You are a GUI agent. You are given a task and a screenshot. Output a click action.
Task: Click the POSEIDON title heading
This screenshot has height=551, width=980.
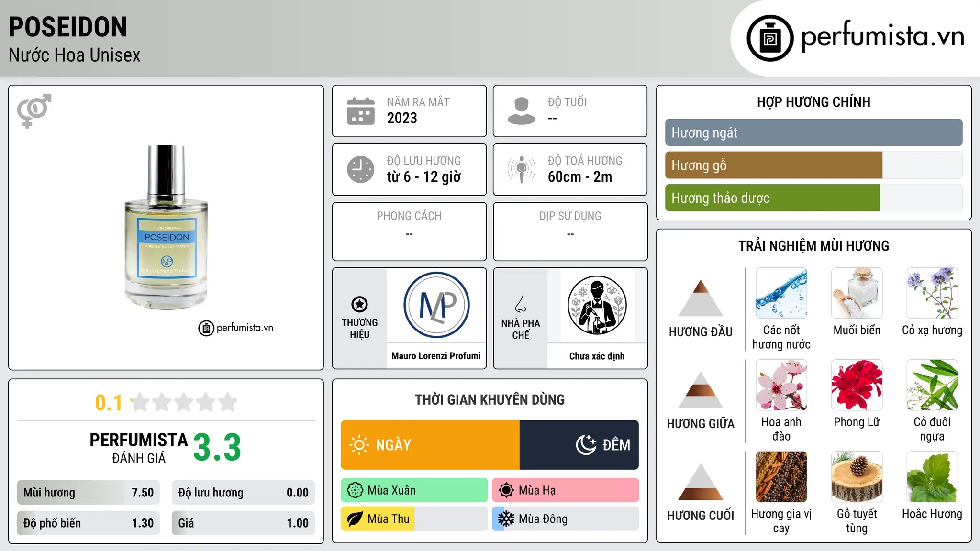(68, 27)
